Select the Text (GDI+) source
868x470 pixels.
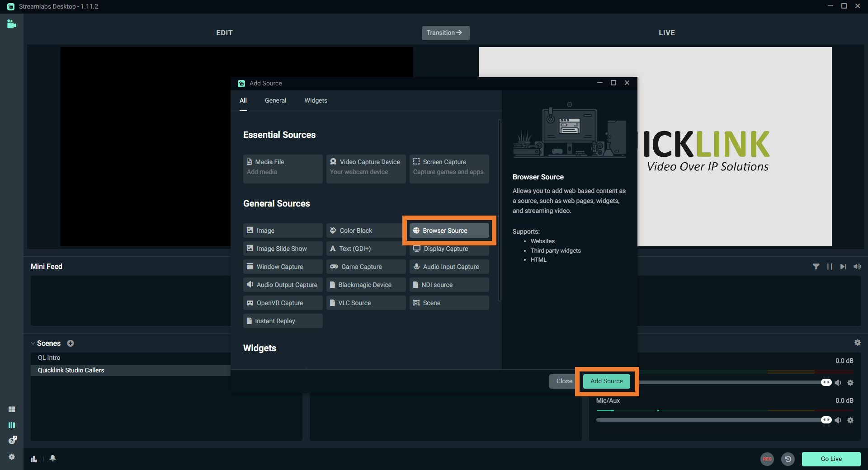coord(366,249)
